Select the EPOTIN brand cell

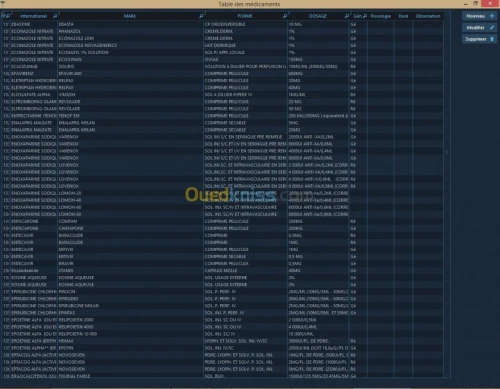(130, 348)
